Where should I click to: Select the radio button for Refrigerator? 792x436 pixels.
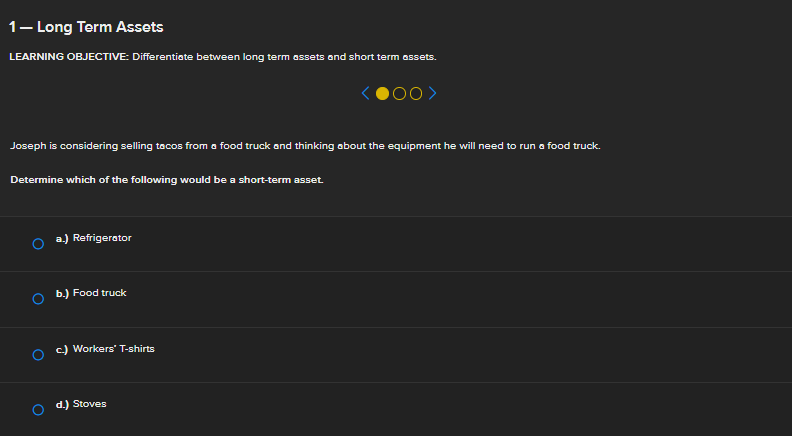pos(38,243)
